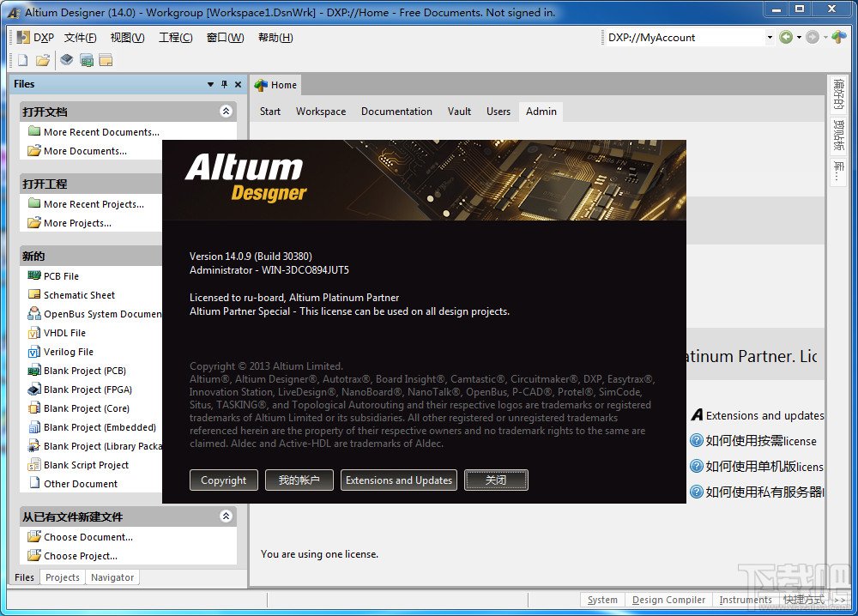Select the Files panel bottom tab
The width and height of the screenshot is (858, 616).
click(24, 577)
